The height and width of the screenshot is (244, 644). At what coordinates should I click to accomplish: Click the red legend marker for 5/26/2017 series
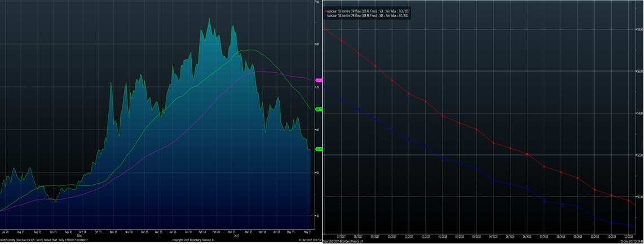[325, 10]
